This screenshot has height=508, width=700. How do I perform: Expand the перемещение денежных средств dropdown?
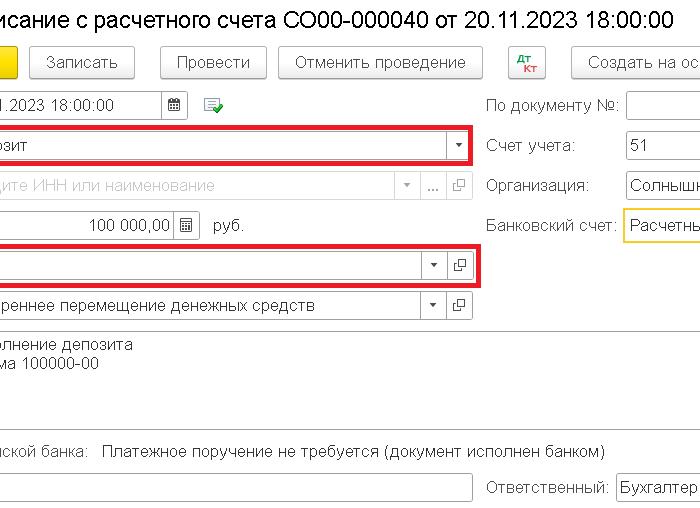[433, 305]
